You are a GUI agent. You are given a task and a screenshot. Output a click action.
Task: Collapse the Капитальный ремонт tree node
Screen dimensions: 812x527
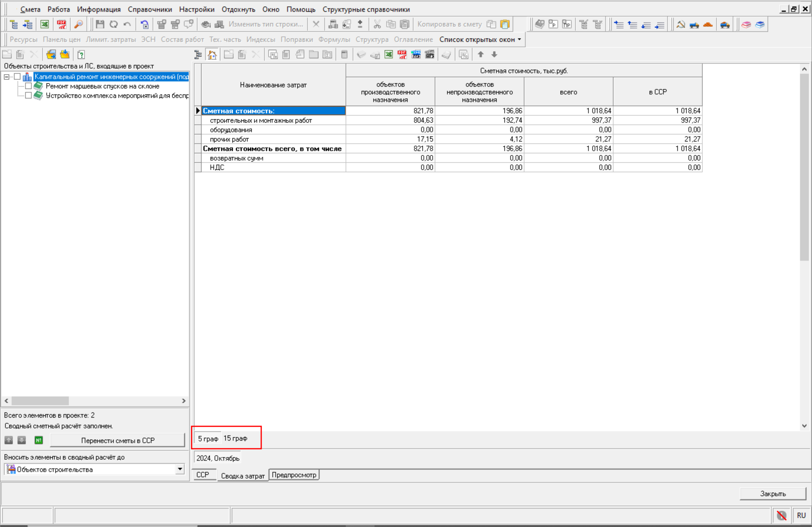(7, 77)
